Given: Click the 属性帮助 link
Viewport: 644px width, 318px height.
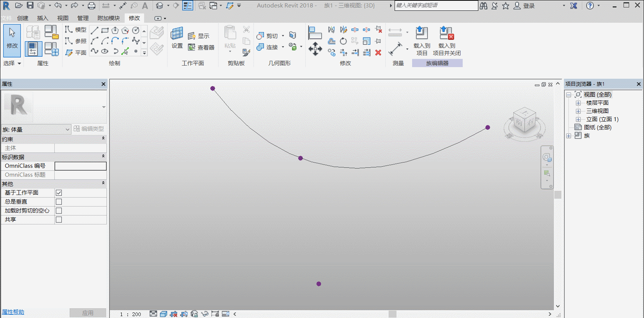Looking at the screenshot, I should [13, 312].
